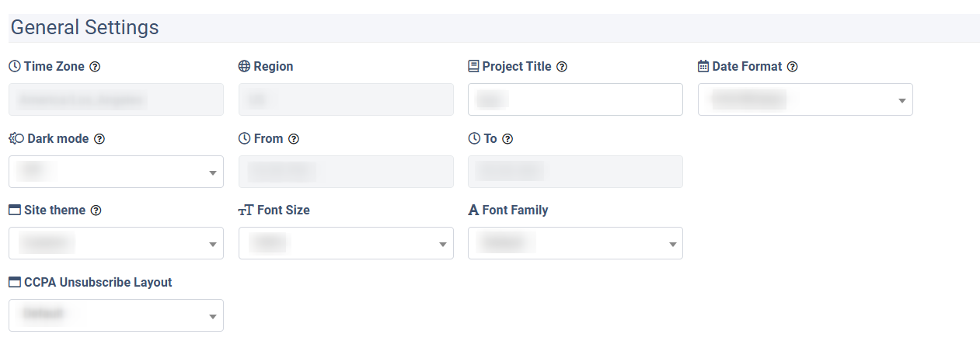Screen dimensions: 980x341
Task: Click the Project Title text field
Action: pyautogui.click(x=575, y=99)
